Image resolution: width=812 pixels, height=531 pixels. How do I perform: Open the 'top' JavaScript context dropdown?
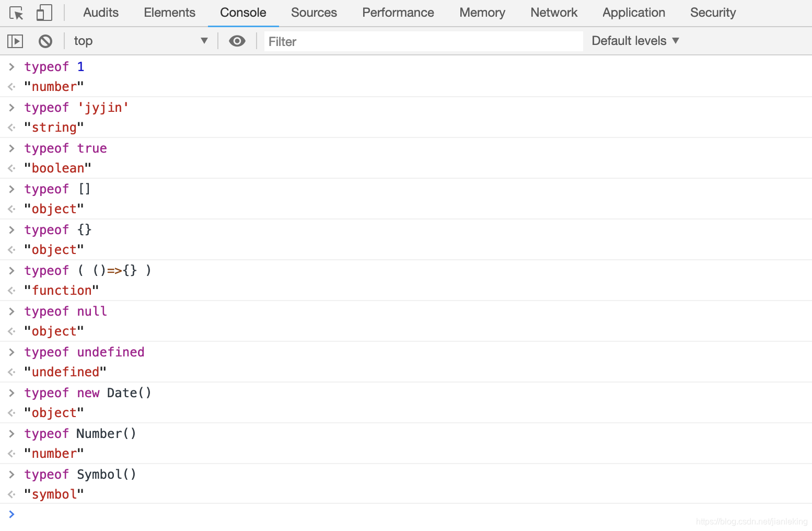[x=141, y=41]
